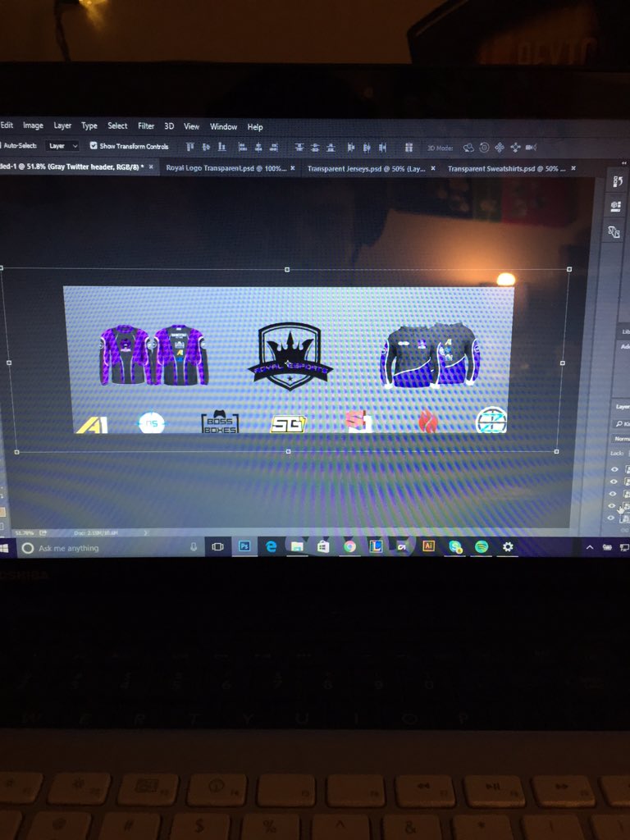Open the overlapping rectangles collapsed panel icon
The width and height of the screenshot is (630, 840).
point(614,231)
